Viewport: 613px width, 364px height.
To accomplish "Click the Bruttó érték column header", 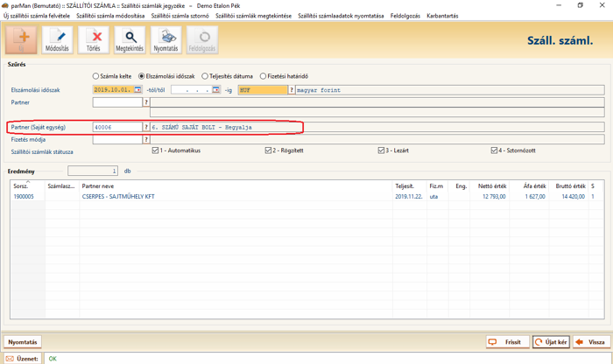I will [569, 185].
